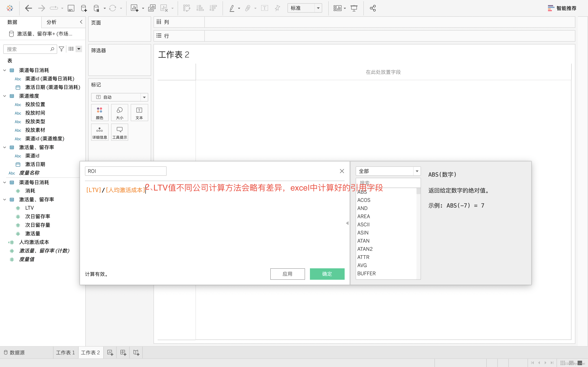
Task: Toggle the Show Me (智能推荐) panel
Action: pyautogui.click(x=562, y=8)
